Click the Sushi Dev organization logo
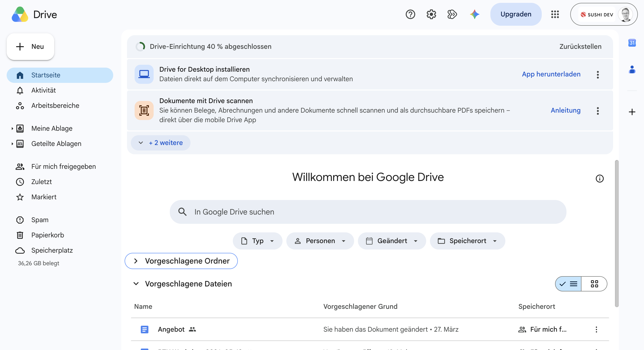The image size is (644, 350). pos(596,15)
